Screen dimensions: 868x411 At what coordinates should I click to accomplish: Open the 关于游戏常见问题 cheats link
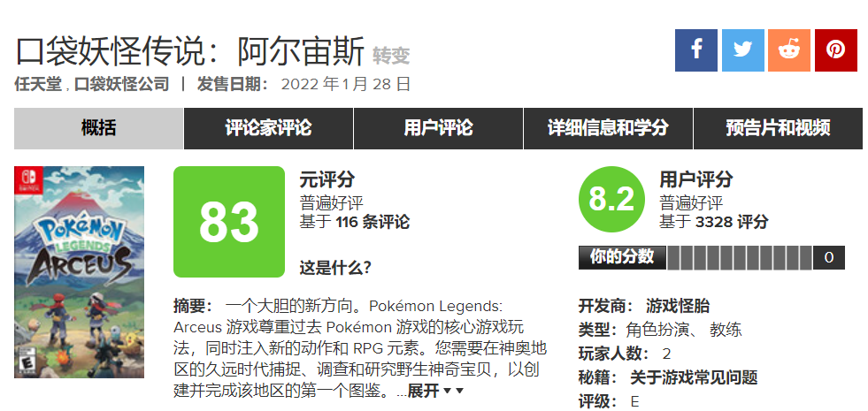(x=694, y=377)
